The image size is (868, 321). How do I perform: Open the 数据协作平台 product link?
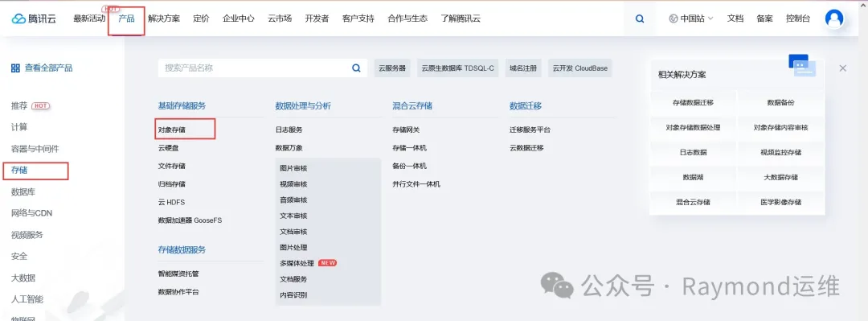(178, 291)
